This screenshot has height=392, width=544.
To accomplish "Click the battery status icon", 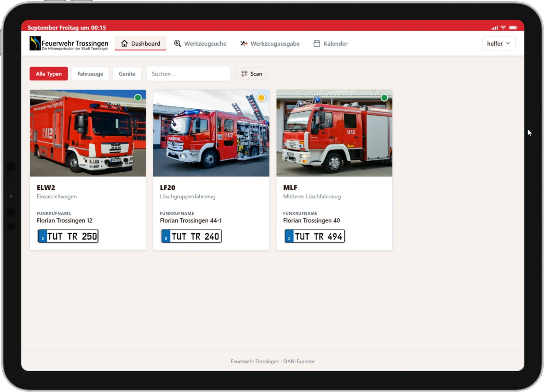I will pos(513,28).
